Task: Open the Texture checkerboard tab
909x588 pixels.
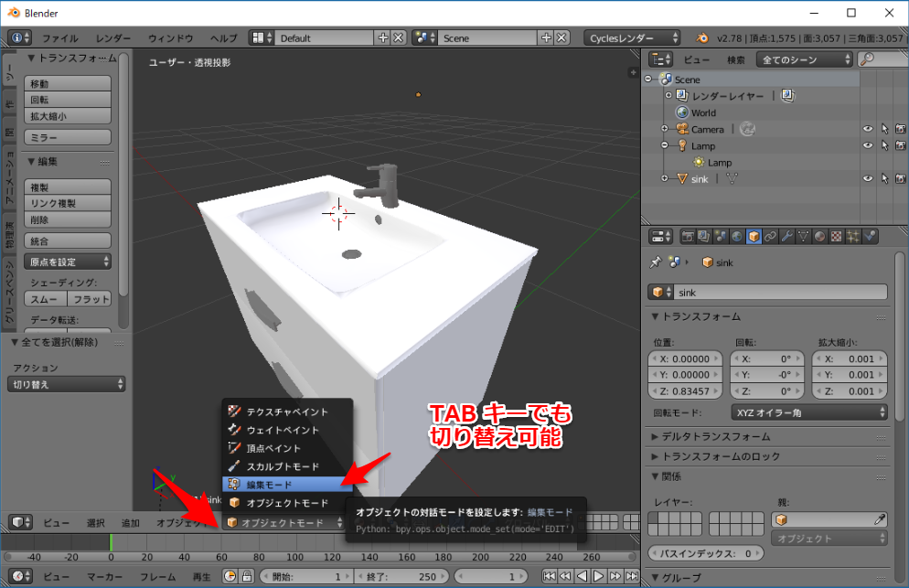Action: tap(837, 236)
